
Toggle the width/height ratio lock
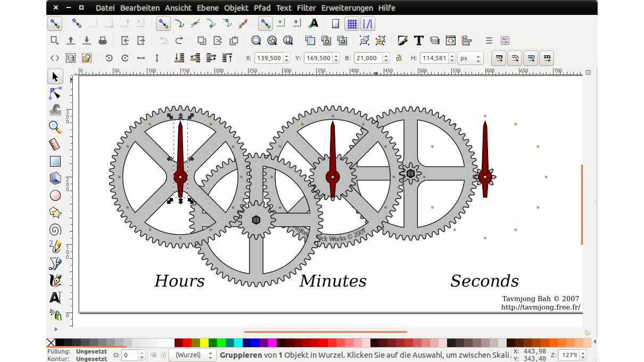point(398,58)
